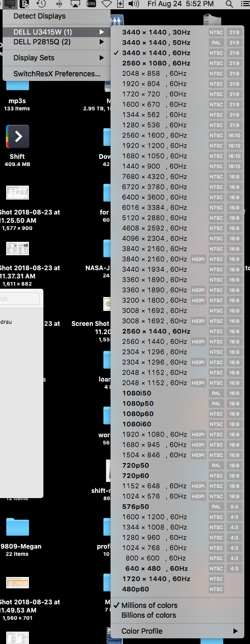
Task: Choose 7680 × 4320, 60Hz resolution
Action: pos(177,176)
